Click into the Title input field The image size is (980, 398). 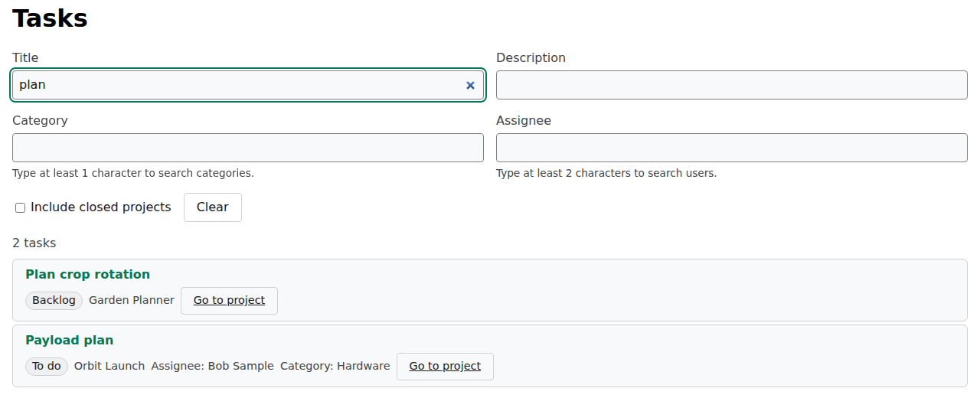tap(248, 85)
